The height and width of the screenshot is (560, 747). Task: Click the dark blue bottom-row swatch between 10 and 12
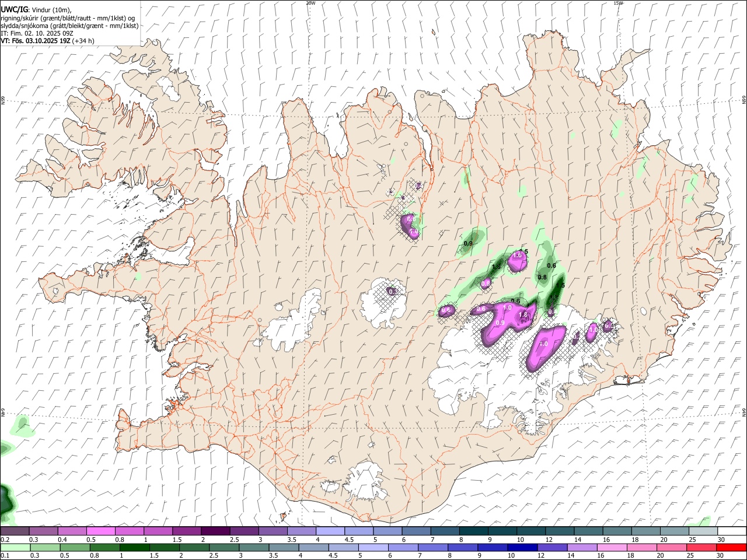523,548
